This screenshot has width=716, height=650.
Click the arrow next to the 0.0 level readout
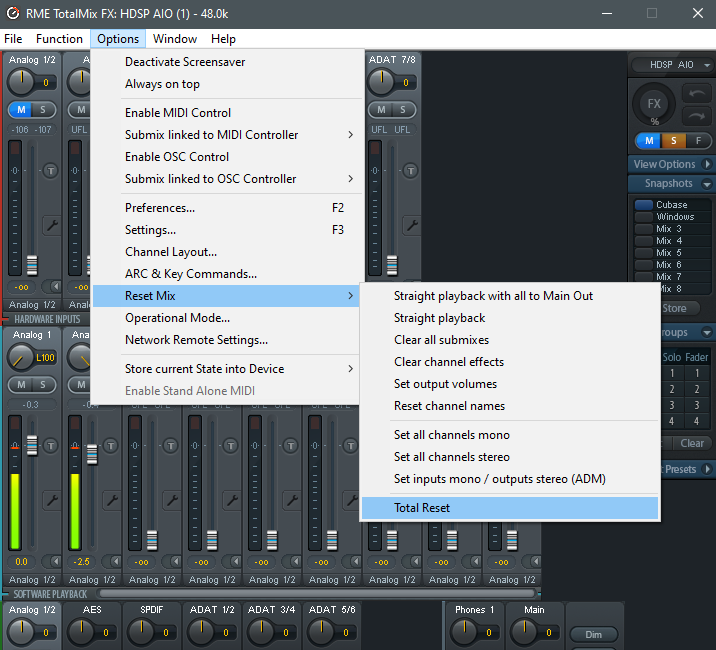click(x=51, y=561)
